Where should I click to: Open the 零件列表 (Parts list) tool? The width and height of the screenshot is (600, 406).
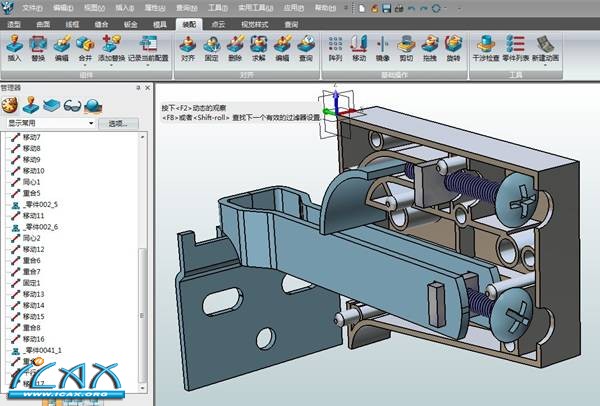click(516, 45)
